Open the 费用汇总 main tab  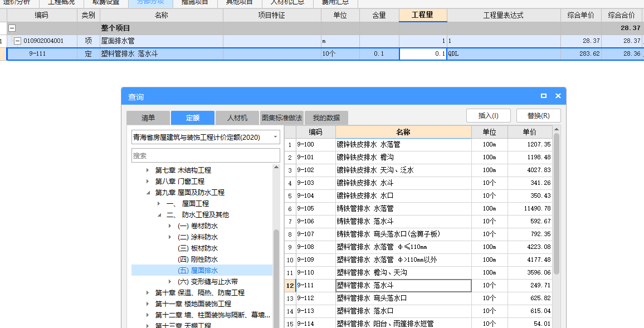click(x=335, y=3)
